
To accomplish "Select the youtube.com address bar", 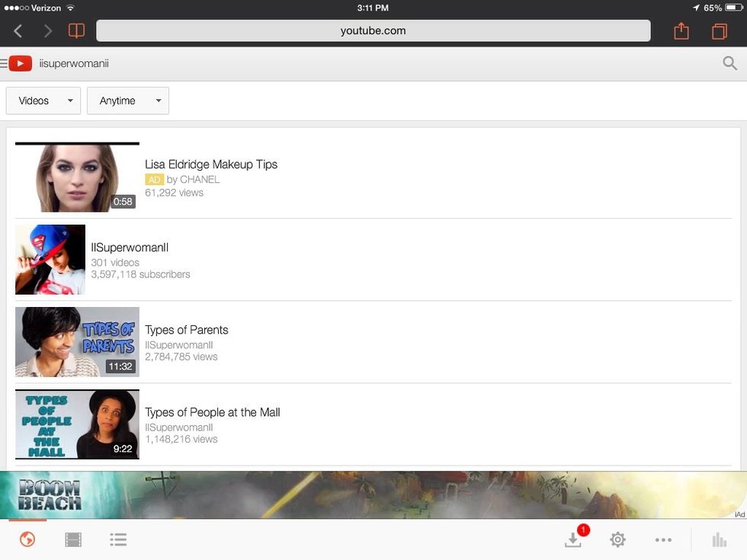I will [372, 30].
